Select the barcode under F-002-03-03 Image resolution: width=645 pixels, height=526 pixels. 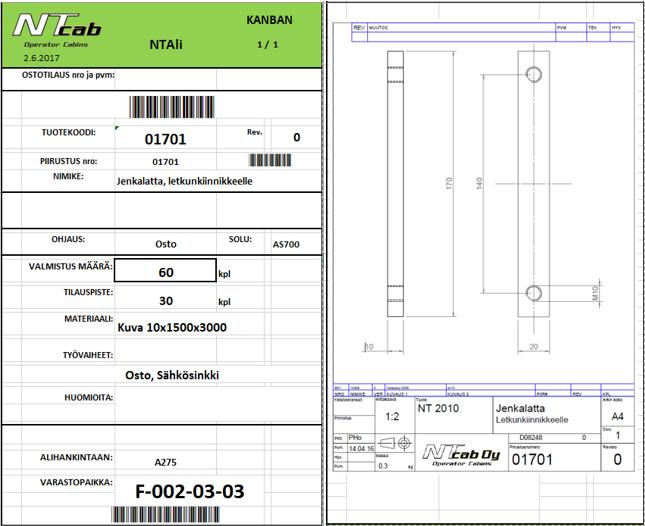[165, 514]
